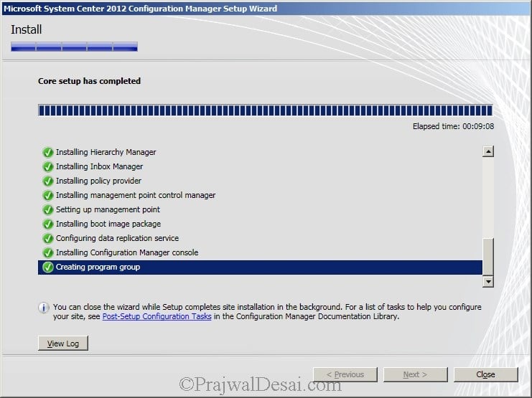Select the 'Configuring data replication service' row
This screenshot has height=398, width=532.
[260, 238]
